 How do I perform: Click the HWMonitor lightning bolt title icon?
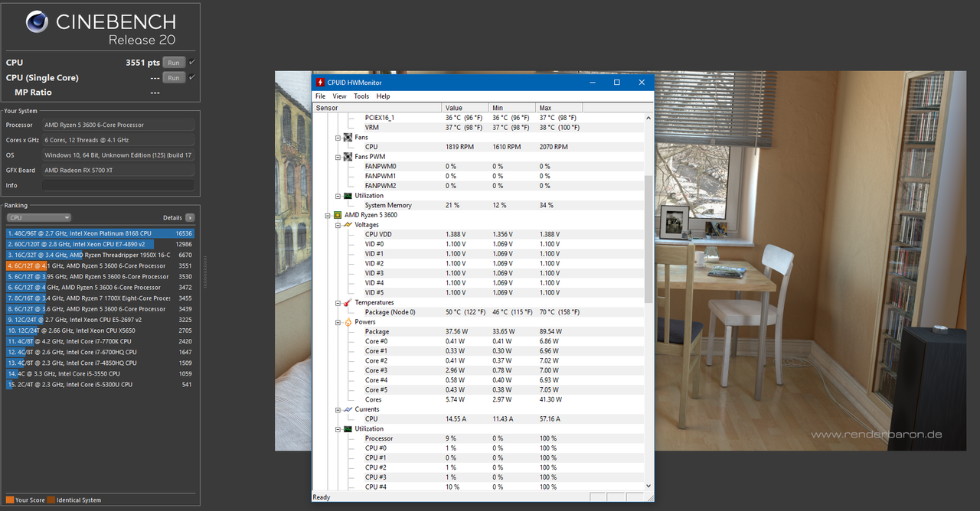320,82
